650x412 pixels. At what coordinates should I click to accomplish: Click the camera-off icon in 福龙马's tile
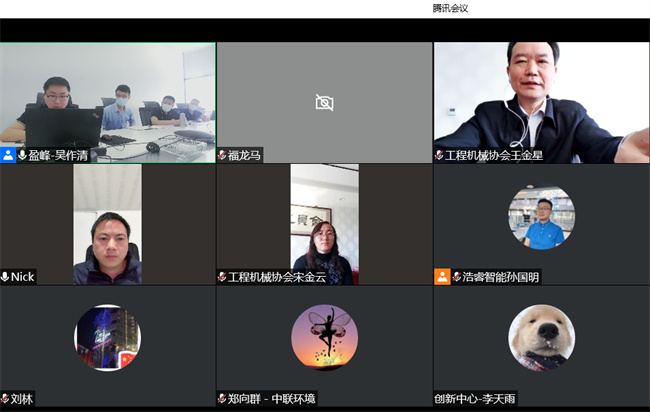pyautogui.click(x=324, y=102)
